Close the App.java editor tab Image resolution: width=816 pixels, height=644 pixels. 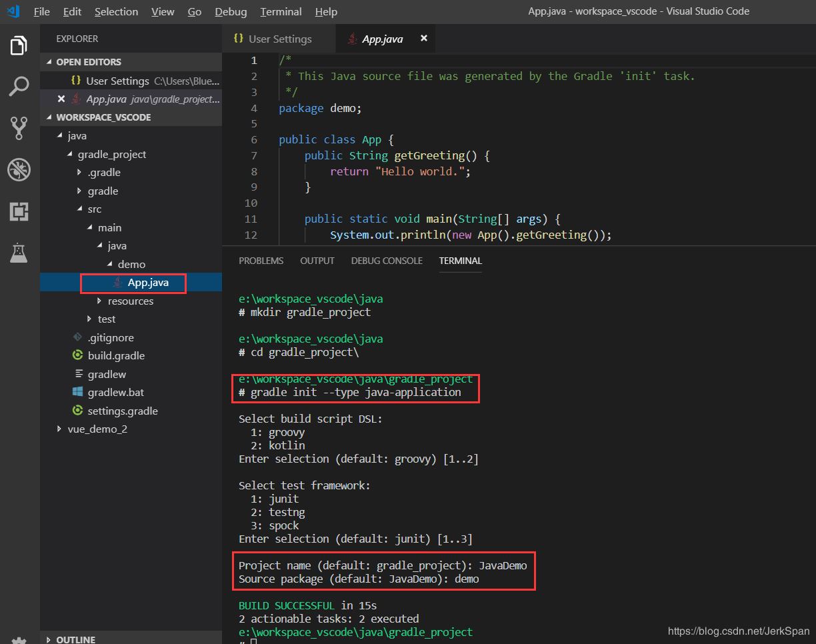[423, 39]
